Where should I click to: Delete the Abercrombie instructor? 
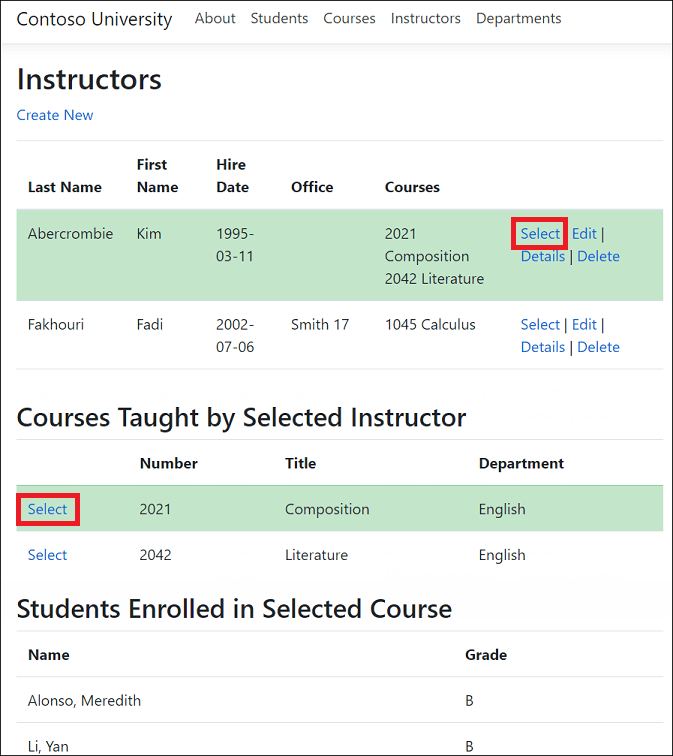click(598, 256)
